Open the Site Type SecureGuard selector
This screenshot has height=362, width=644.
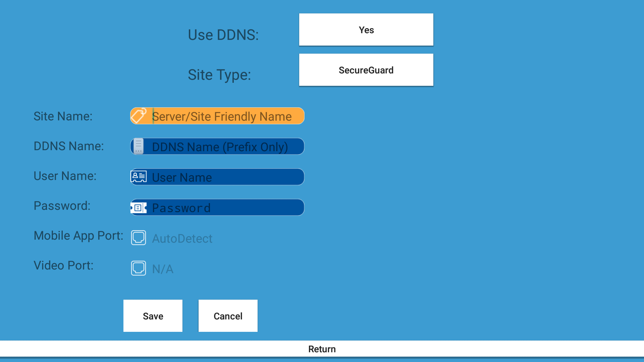[366, 70]
